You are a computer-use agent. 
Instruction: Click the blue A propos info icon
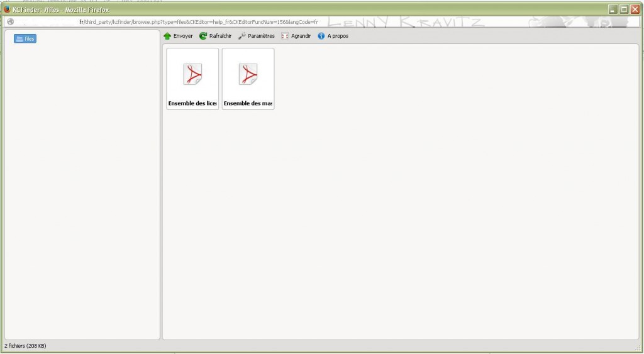pos(321,36)
